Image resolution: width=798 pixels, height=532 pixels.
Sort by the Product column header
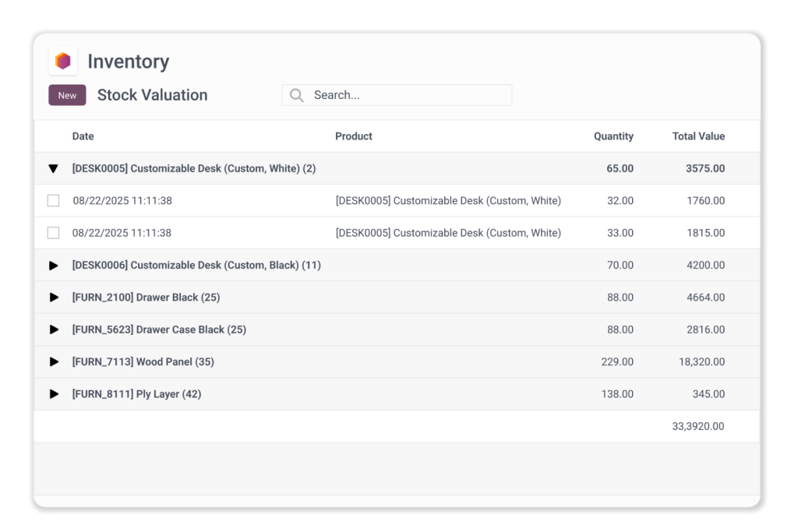pyautogui.click(x=354, y=136)
